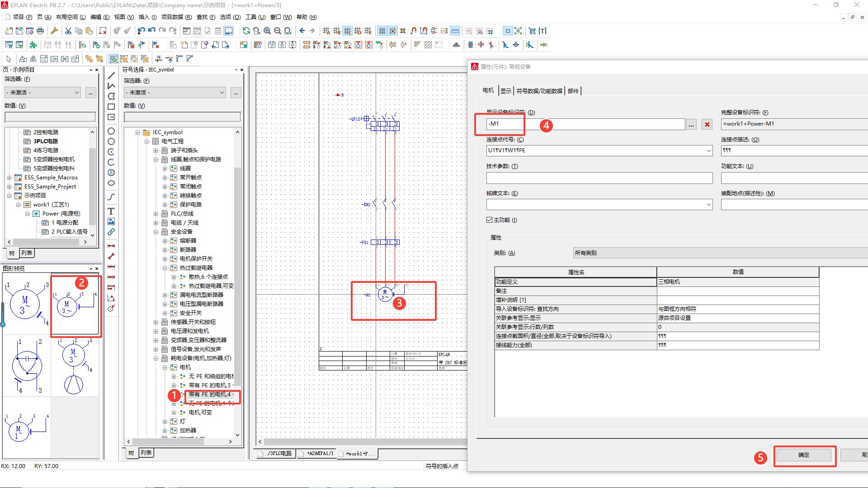Click the shopping cart icon
The image size is (868, 488).
(x=532, y=31)
